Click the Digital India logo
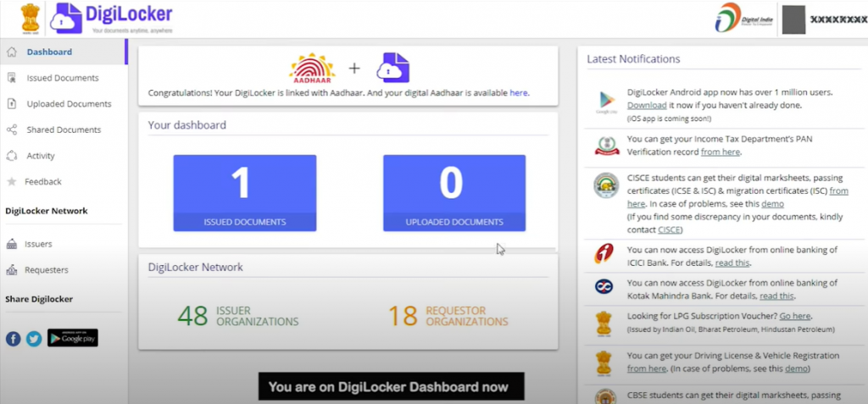The image size is (868, 404). [743, 18]
